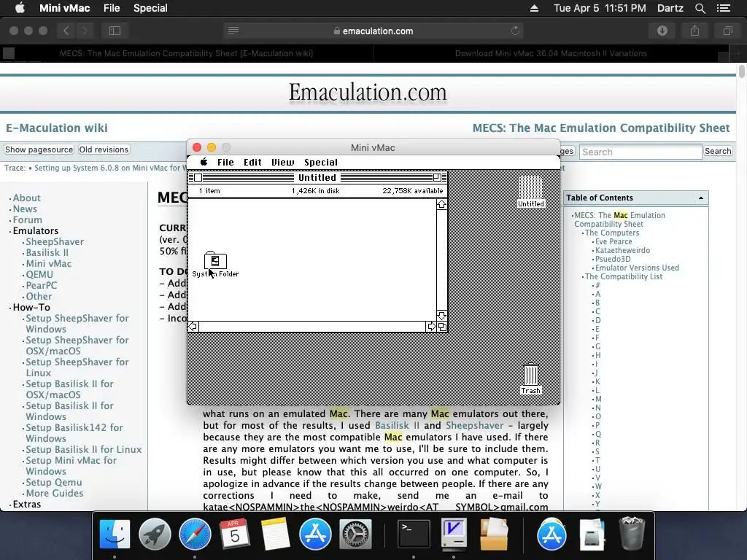The image size is (747, 560).
Task: Open the Forum sidebar link
Action: tap(27, 219)
